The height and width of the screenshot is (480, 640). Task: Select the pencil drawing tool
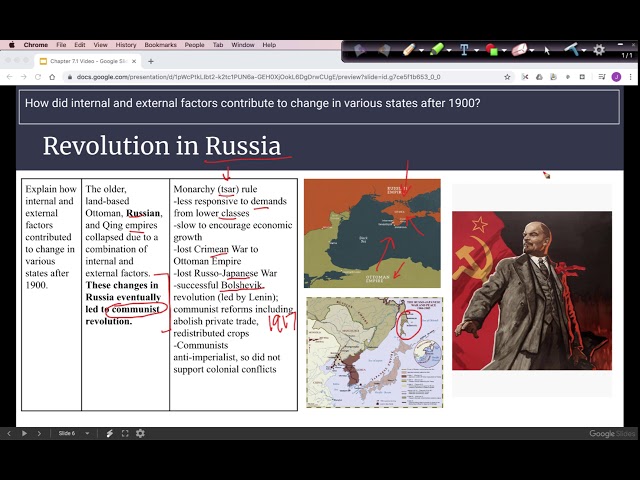pos(409,50)
